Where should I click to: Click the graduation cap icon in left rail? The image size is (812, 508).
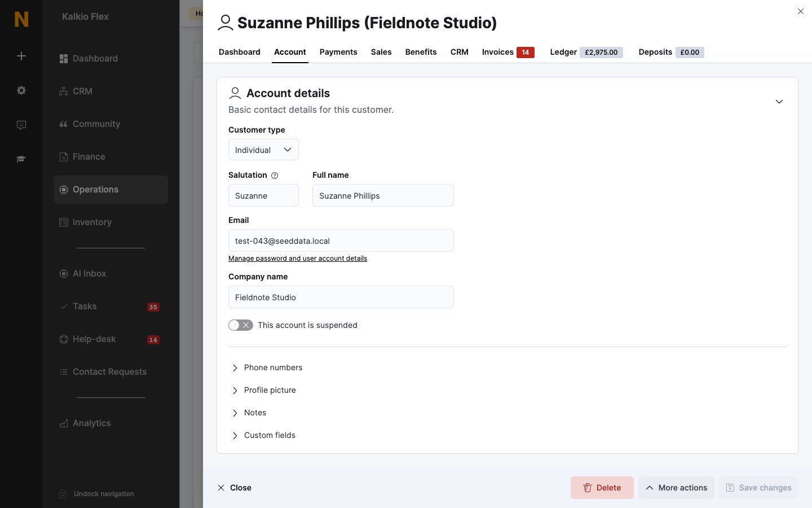21,159
